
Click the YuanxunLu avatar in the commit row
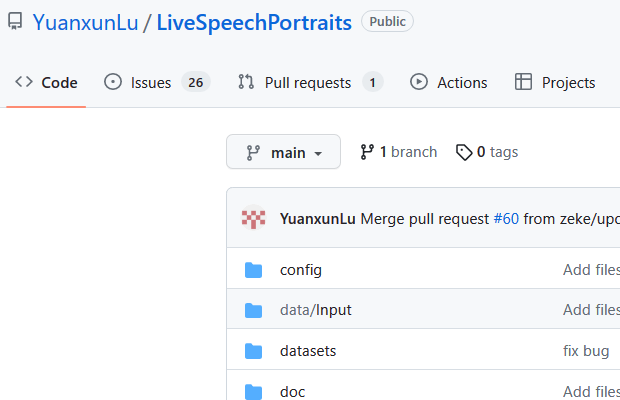point(253,218)
